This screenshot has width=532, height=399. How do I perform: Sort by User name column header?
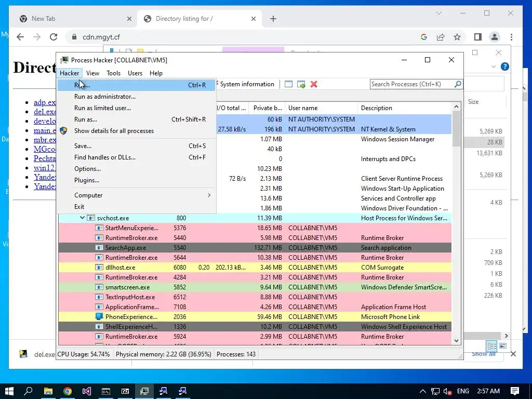pyautogui.click(x=321, y=108)
